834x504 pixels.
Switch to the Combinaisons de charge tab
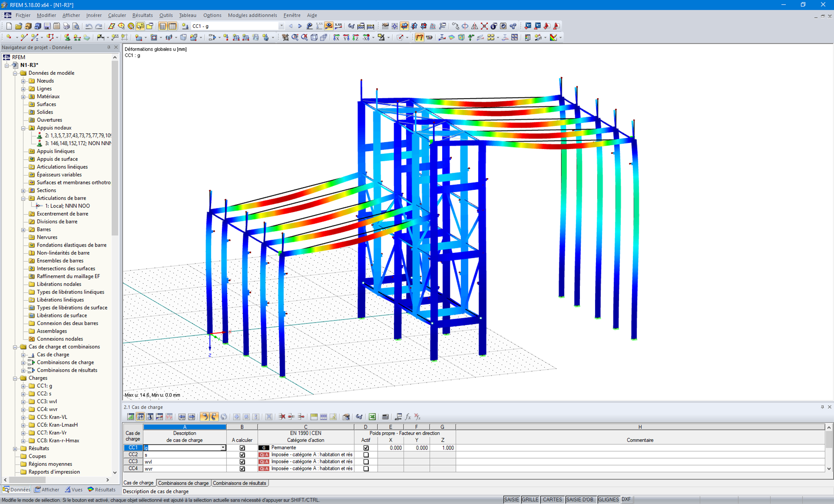tap(184, 483)
